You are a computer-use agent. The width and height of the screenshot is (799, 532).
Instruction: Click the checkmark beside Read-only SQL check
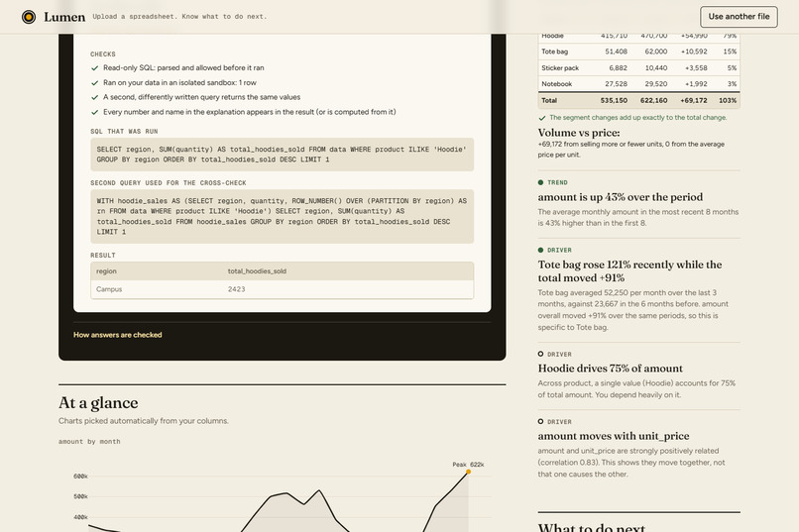[x=94, y=67]
